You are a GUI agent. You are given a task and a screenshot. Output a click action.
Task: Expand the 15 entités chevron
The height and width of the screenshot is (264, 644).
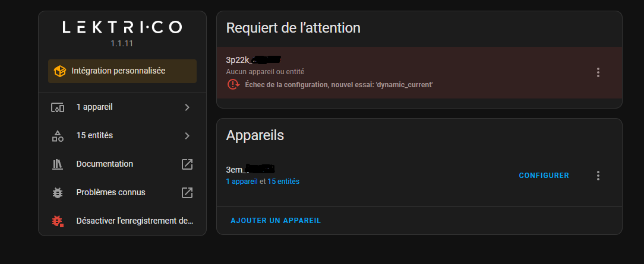(187, 136)
